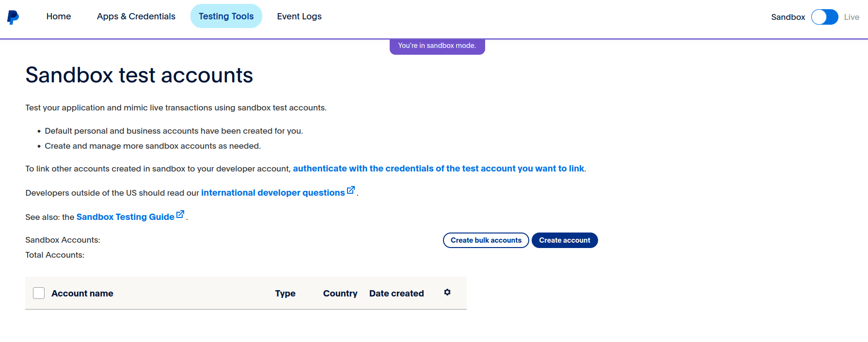The height and width of the screenshot is (342, 868).
Task: Sort by Account name column header
Action: pos(82,294)
